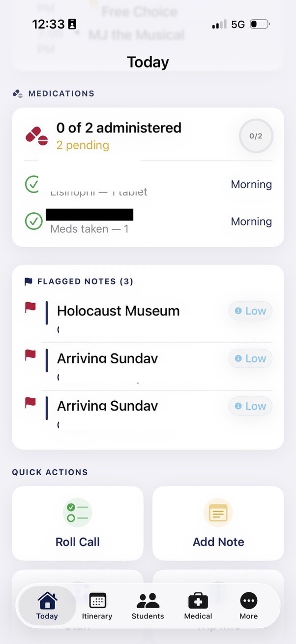Tap the info icon in Holocaust Museum's Low badge

click(239, 311)
